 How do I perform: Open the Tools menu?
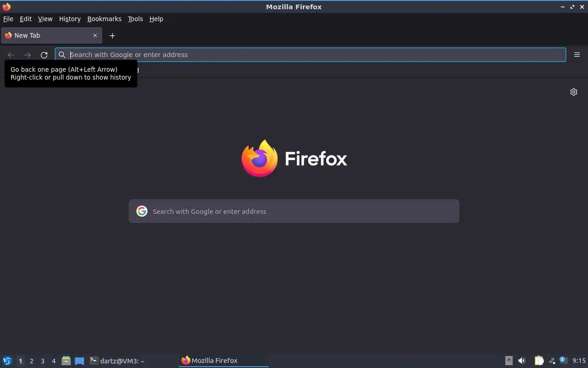[x=135, y=19]
